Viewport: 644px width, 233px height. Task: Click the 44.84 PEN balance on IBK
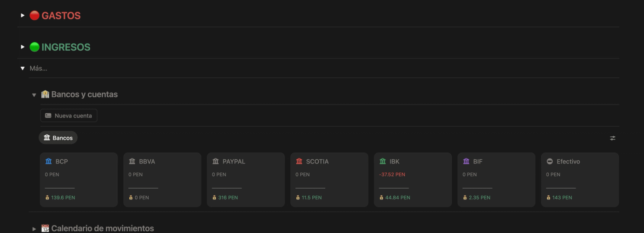pos(398,198)
